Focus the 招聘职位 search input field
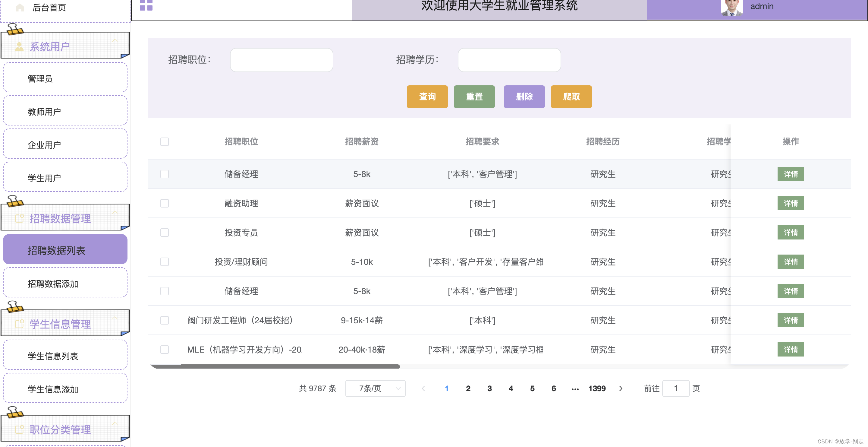 pyautogui.click(x=281, y=60)
